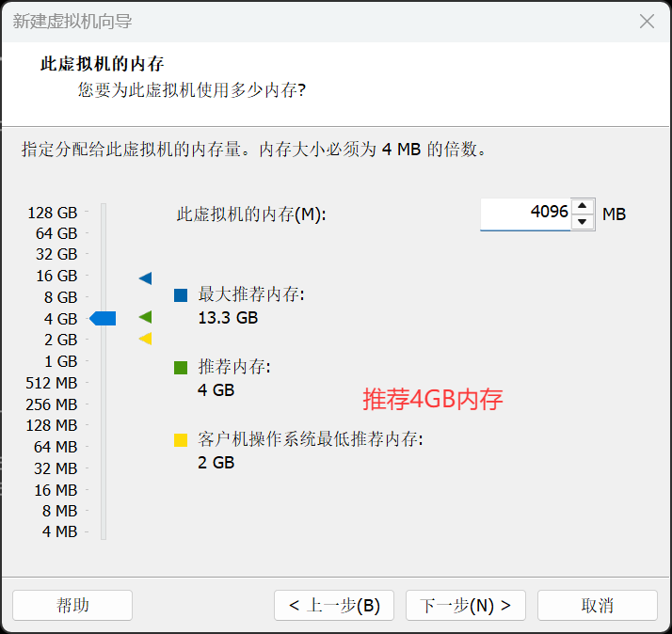Cancel the wizard with 取消 button
672x634 pixels.
pyautogui.click(x=598, y=605)
